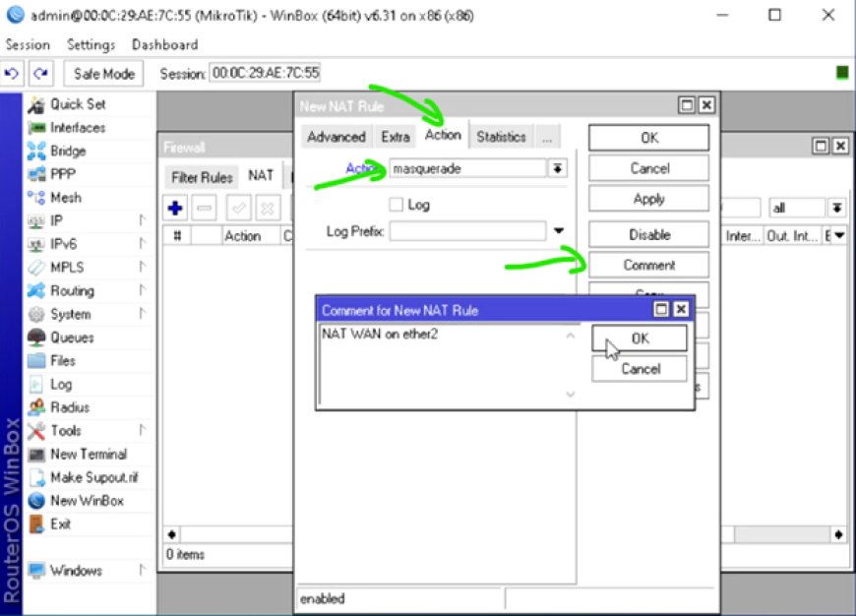This screenshot has height=616, width=856.
Task: Click the Comment button
Action: point(649,265)
